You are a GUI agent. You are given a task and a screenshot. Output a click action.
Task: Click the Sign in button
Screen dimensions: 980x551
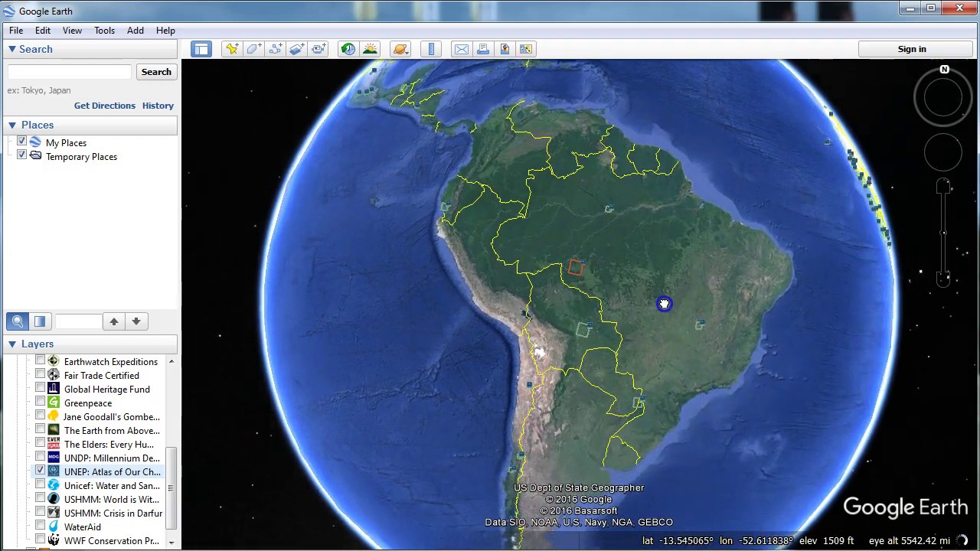(912, 49)
